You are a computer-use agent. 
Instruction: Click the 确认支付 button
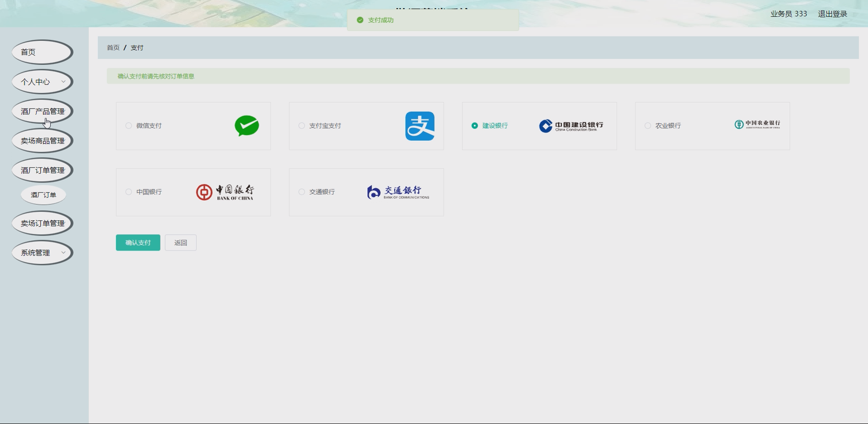coord(138,243)
